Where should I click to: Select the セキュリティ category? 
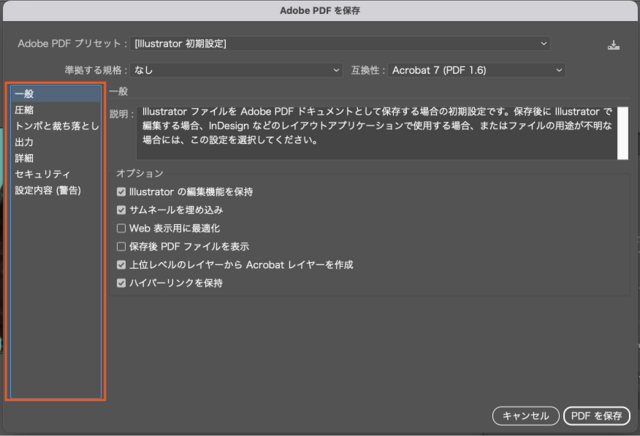click(x=56, y=174)
